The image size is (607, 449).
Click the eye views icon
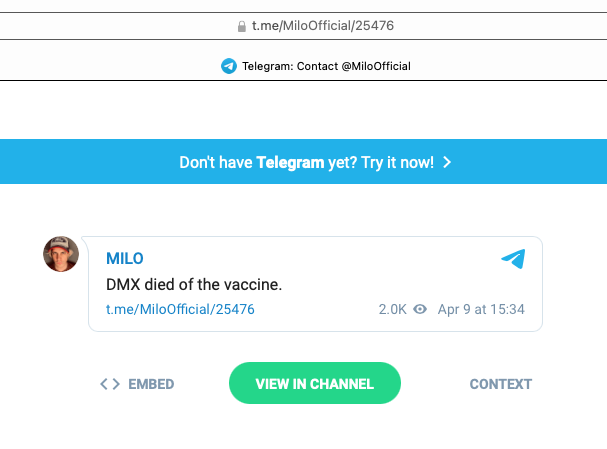[421, 310]
